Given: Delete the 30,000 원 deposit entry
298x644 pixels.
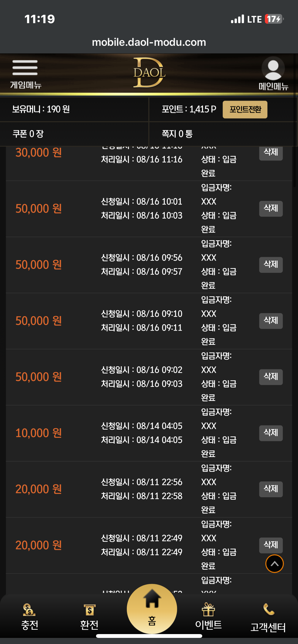Looking at the screenshot, I should tap(271, 153).
